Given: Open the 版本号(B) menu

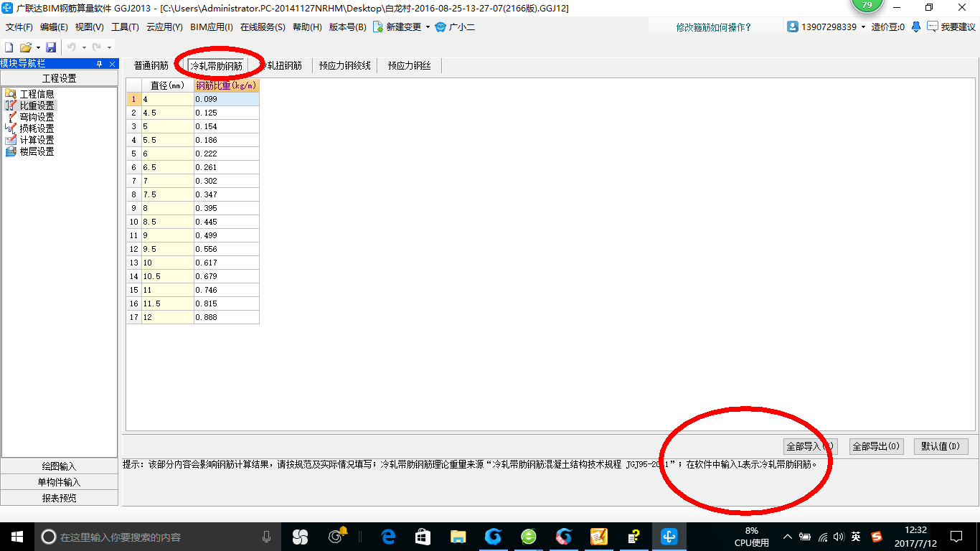Looking at the screenshot, I should click(347, 27).
